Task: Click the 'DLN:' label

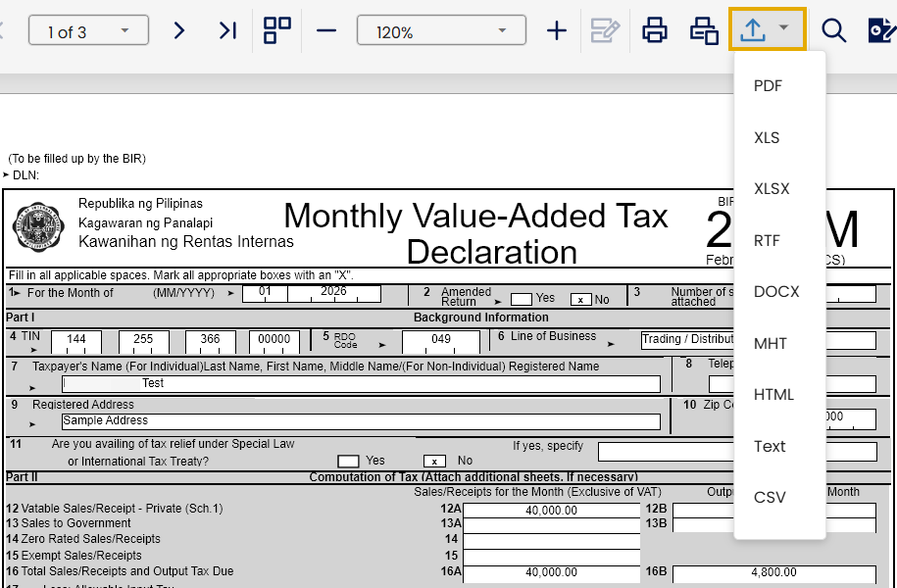Action: click(x=25, y=175)
